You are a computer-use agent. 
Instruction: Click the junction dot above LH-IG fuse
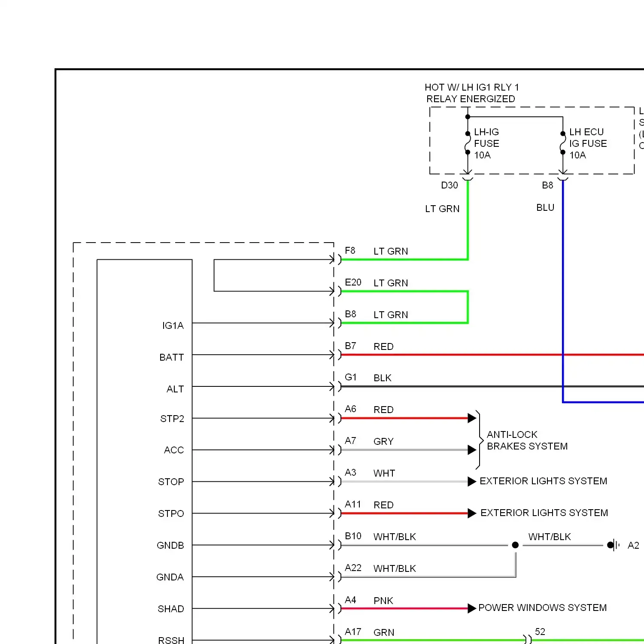[468, 117]
